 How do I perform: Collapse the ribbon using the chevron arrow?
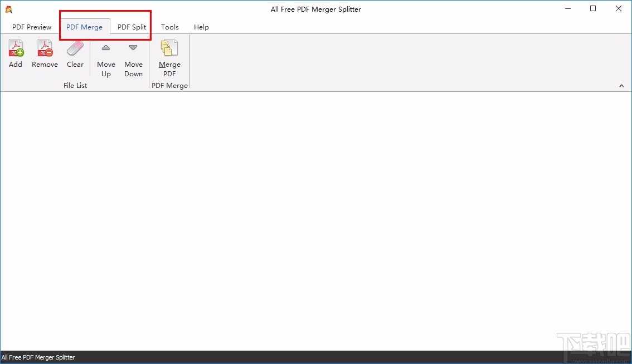621,86
